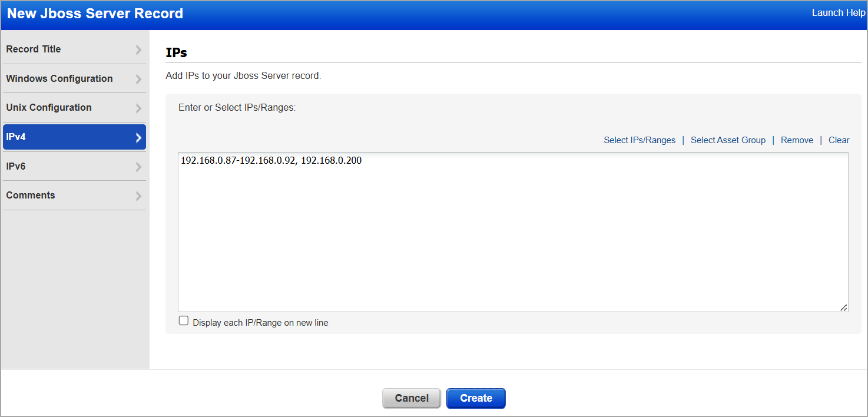The image size is (868, 417).
Task: Open Launch Help in the header
Action: [839, 12]
